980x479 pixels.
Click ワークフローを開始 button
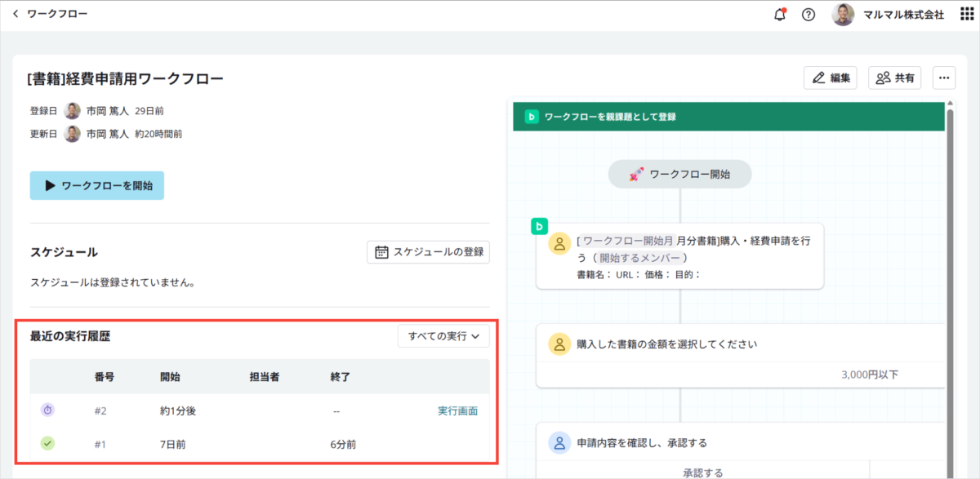pos(97,186)
